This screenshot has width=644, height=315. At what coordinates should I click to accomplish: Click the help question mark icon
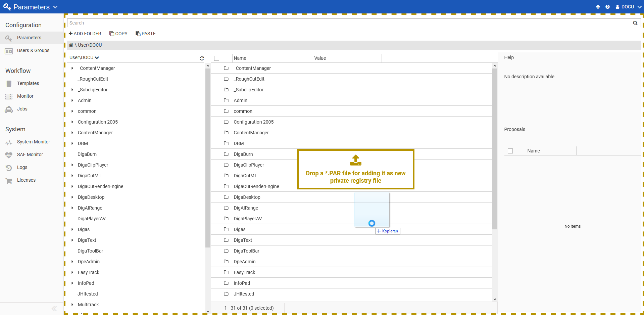[607, 7]
